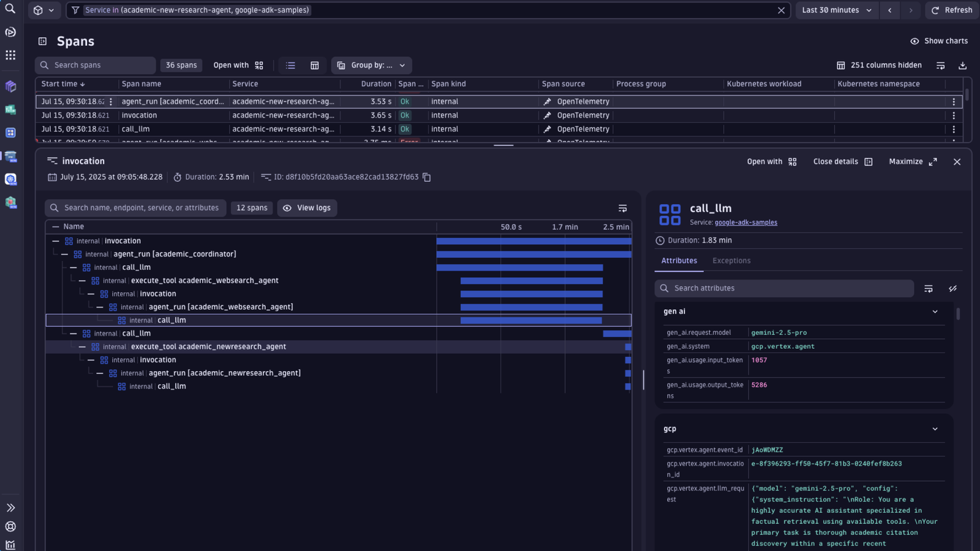Click the 251 columns hidden label

point(886,66)
